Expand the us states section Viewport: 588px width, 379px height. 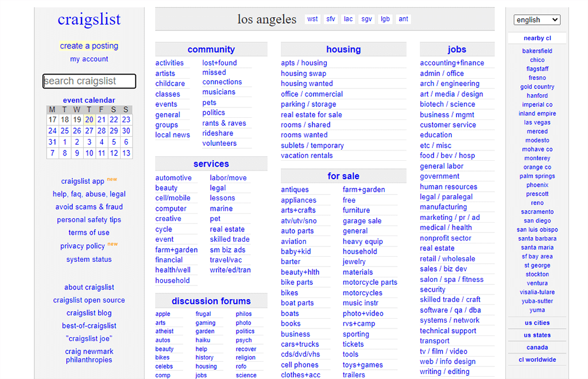(x=537, y=335)
